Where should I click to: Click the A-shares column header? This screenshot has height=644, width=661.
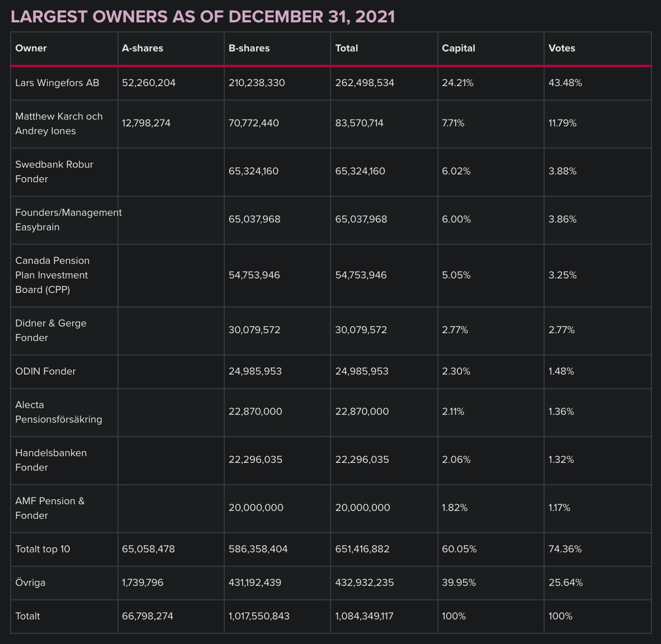pyautogui.click(x=143, y=48)
